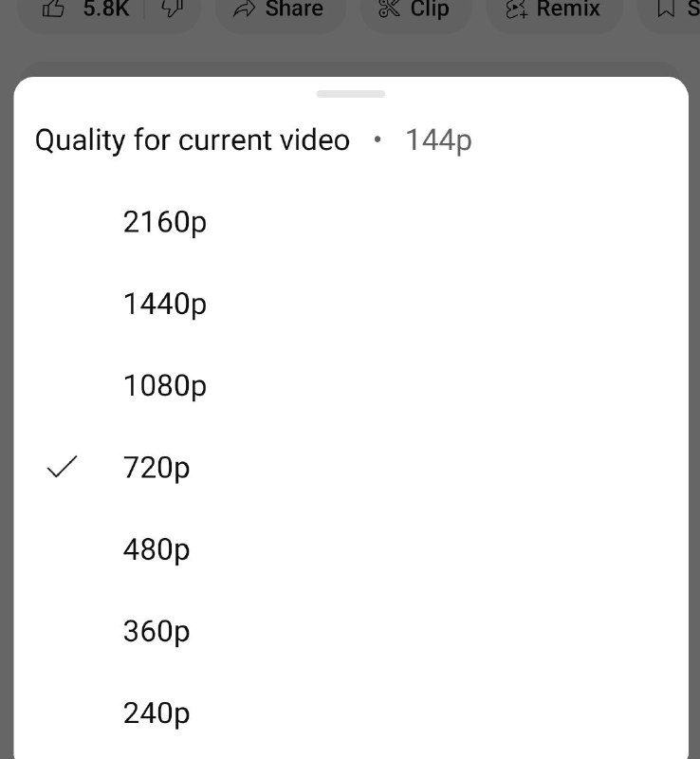This screenshot has height=759, width=700.
Task: Switch quality to 1080p
Action: tap(165, 386)
